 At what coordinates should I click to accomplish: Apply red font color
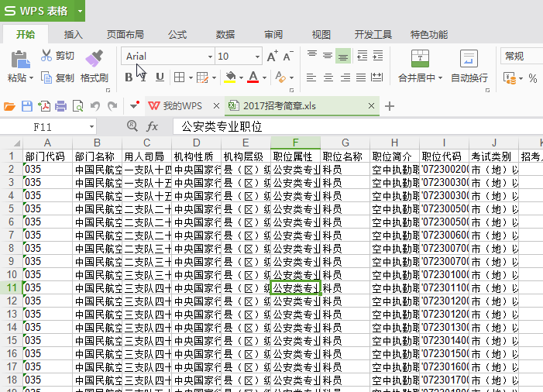click(x=253, y=77)
